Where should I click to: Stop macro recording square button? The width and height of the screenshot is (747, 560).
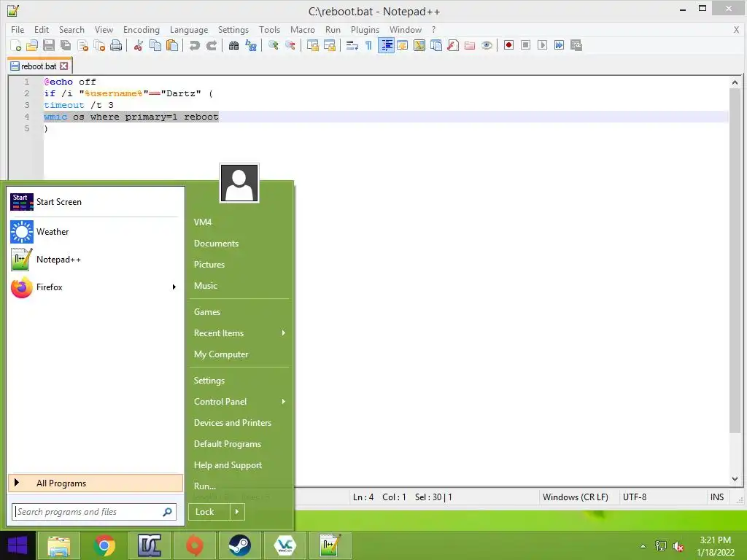click(525, 45)
